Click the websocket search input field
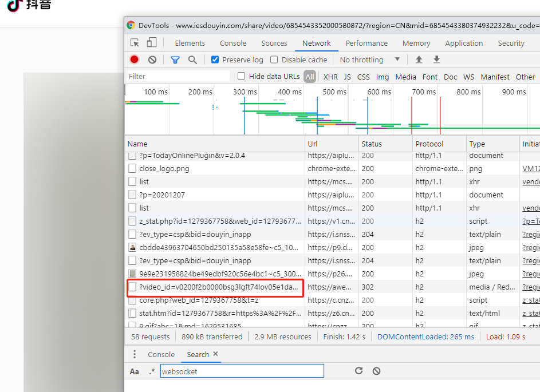Image resolution: width=540 pixels, height=392 pixels. 242,371
